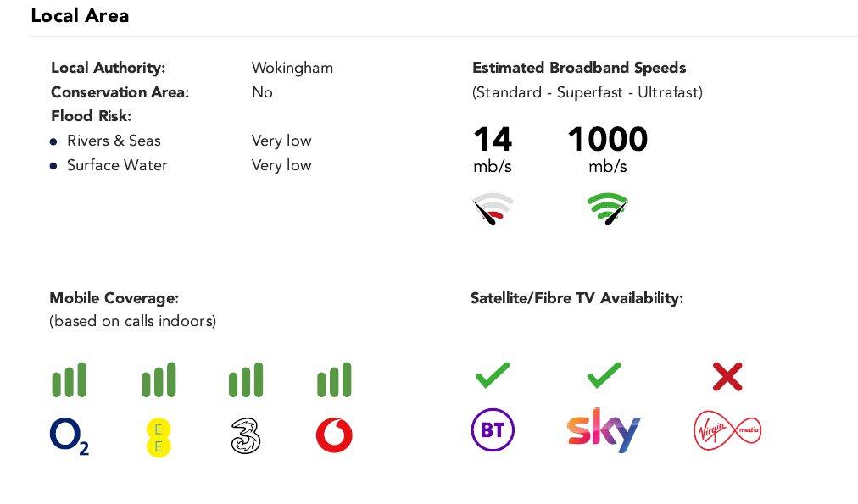This screenshot has width=858, height=504.
Task: Click the Rivers & Seas flood risk item
Action: pyautogui.click(x=114, y=141)
